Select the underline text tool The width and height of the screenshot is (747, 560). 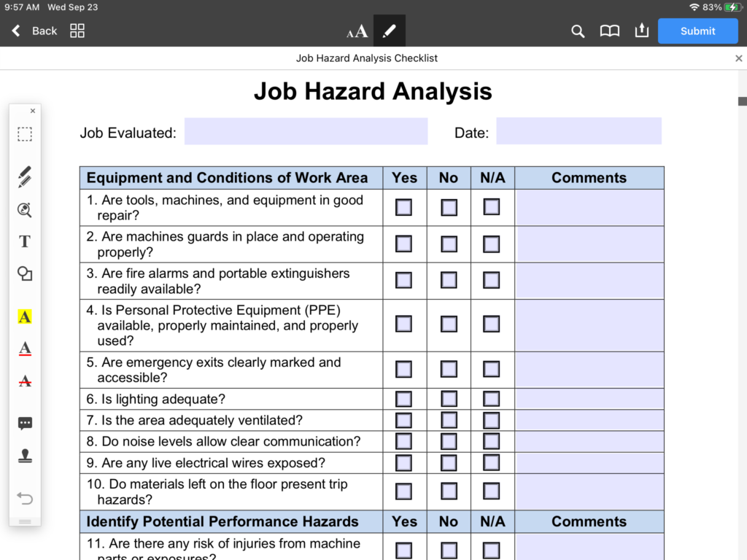[24, 349]
